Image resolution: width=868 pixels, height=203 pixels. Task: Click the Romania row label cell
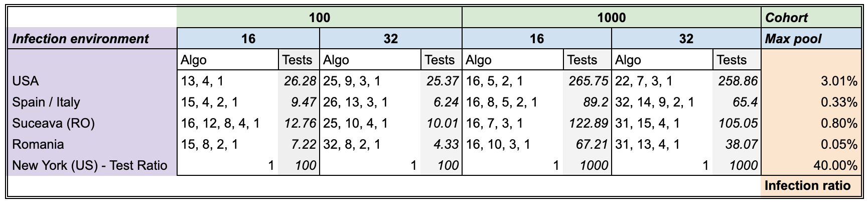tap(92, 144)
